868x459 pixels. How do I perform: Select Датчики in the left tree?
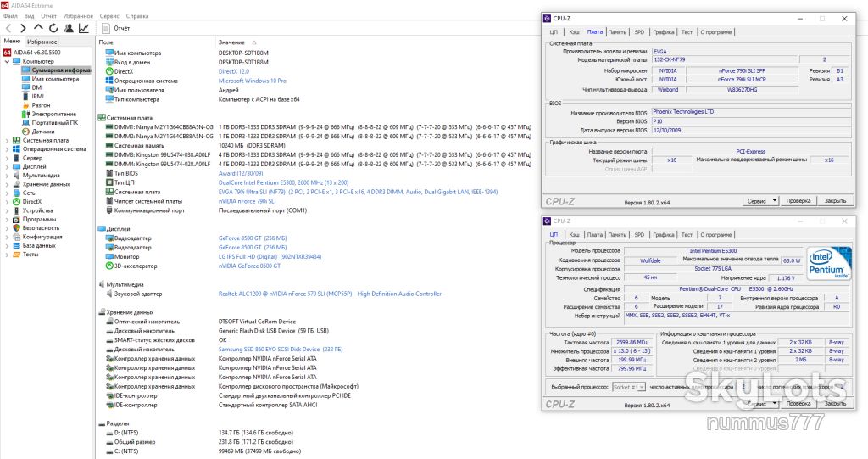point(42,132)
